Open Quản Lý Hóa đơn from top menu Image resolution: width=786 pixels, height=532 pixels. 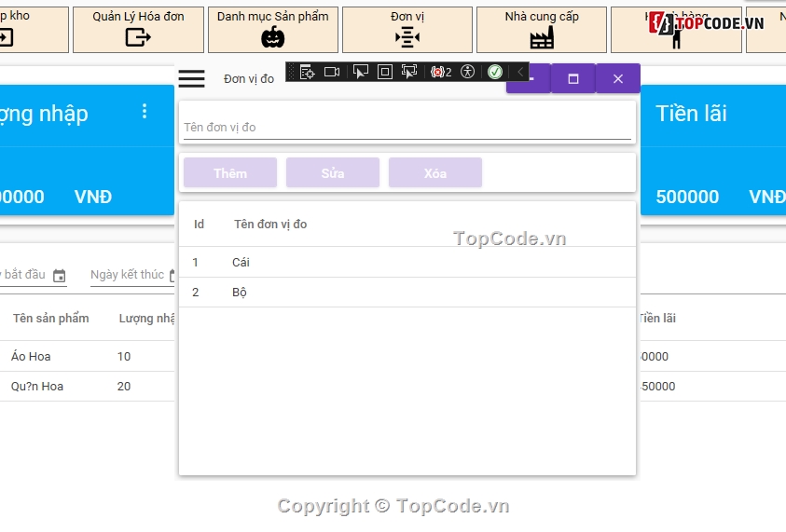[138, 30]
